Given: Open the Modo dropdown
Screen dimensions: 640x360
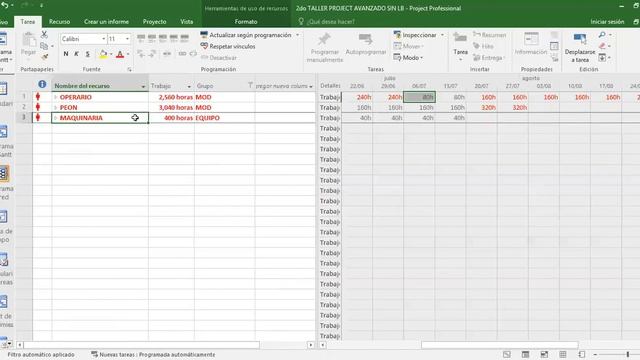Looking at the screenshot, I should [x=408, y=58].
